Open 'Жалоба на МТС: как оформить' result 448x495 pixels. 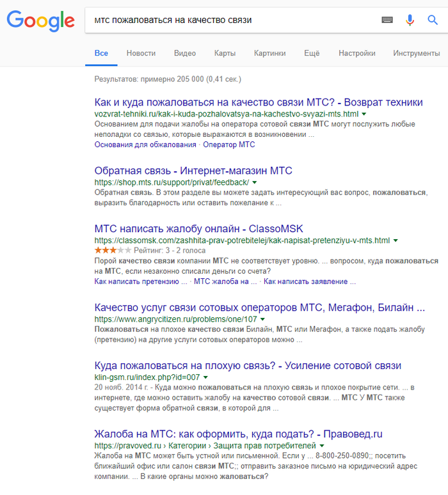[238, 434]
